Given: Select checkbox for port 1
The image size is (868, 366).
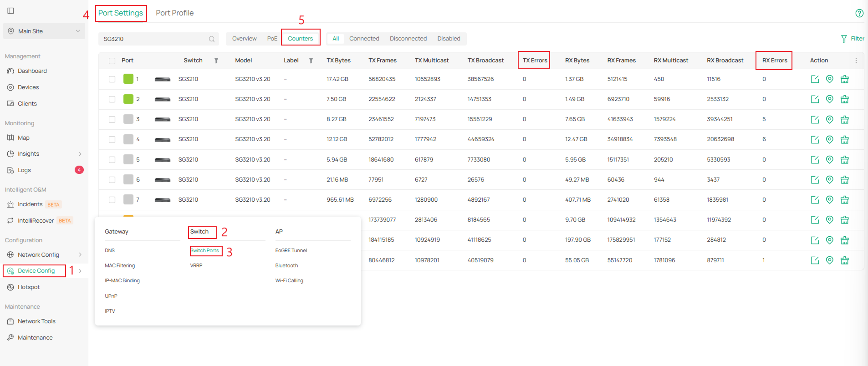Looking at the screenshot, I should tap(112, 79).
